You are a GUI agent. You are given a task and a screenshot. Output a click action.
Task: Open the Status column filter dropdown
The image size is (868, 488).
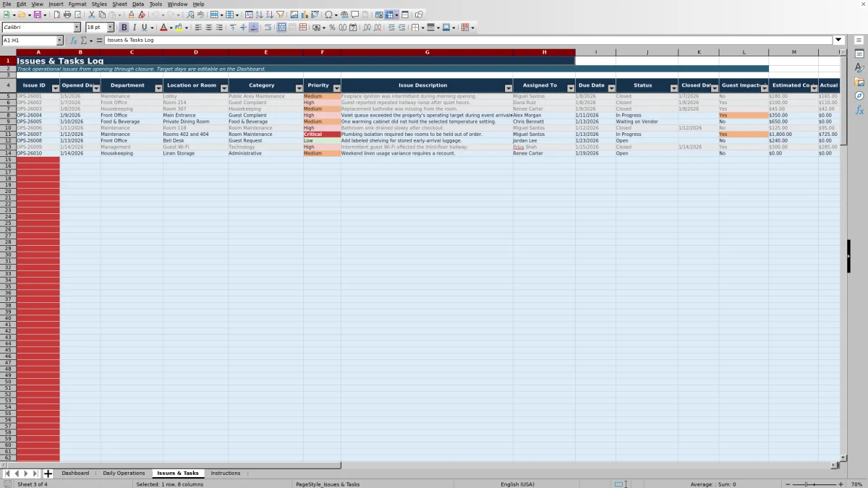(x=674, y=88)
